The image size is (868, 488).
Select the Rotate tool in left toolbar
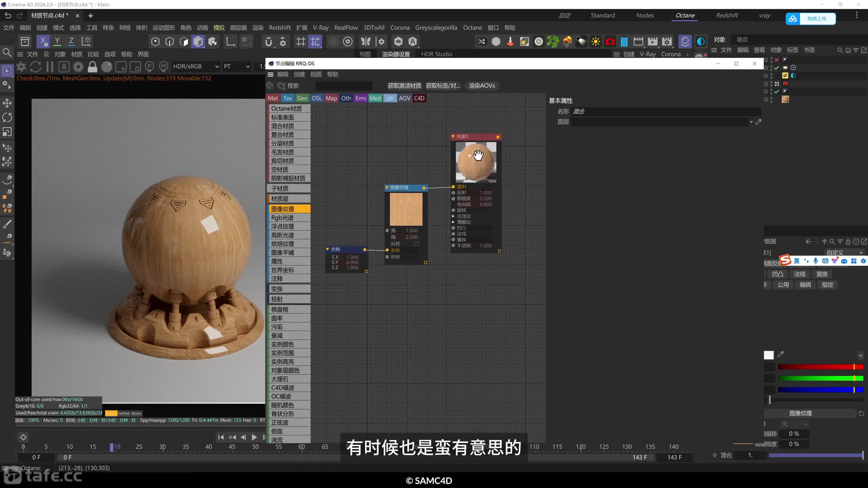click(x=7, y=117)
